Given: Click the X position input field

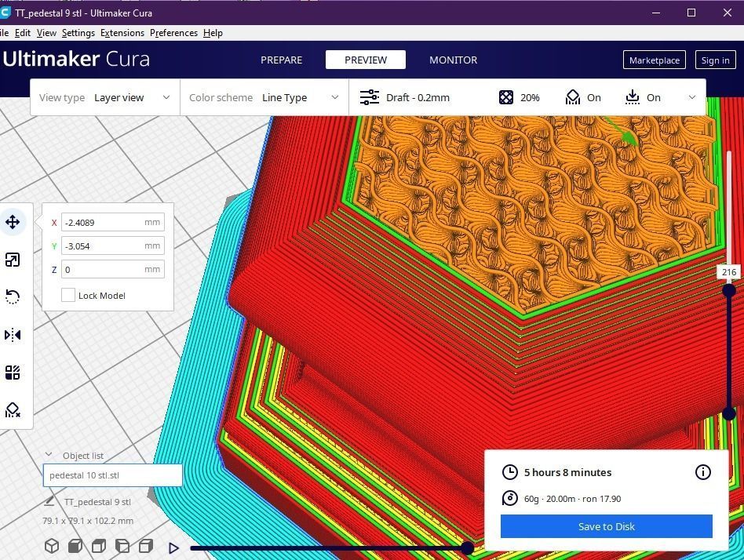Looking at the screenshot, I should [112, 222].
